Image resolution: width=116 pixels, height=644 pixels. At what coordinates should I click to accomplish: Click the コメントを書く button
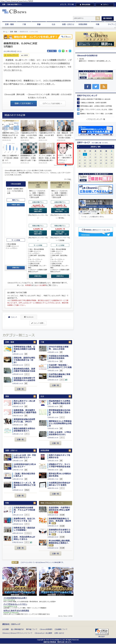pos(38,323)
